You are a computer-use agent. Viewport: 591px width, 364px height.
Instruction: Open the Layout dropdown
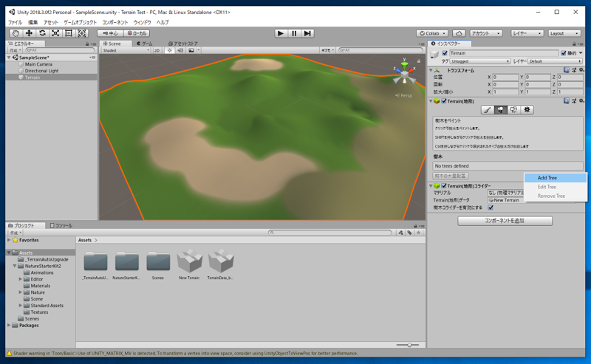click(x=564, y=33)
